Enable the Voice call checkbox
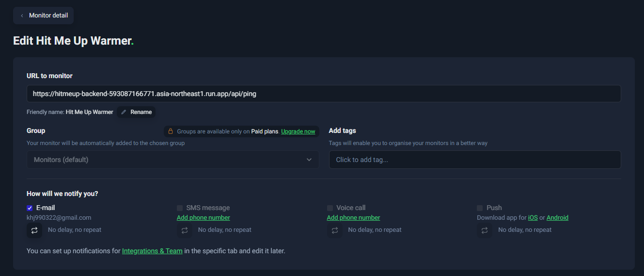The width and height of the screenshot is (644, 276). 330,208
